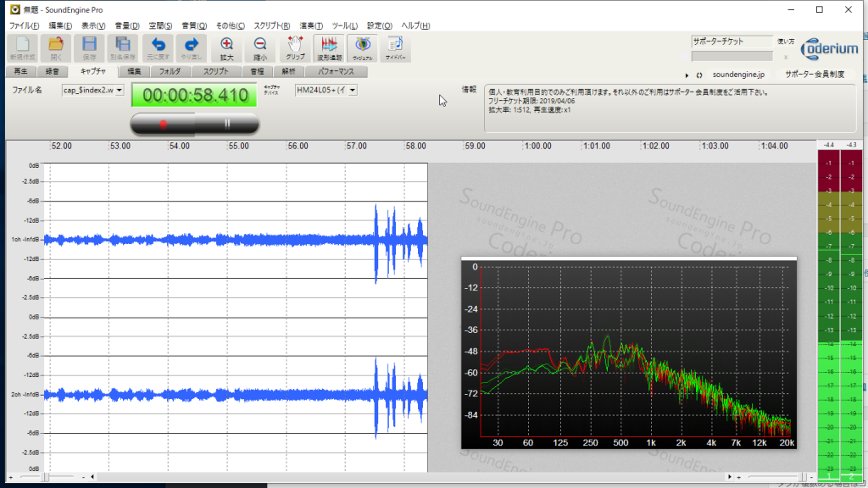Click the small black triangle beside soundengine.jp
This screenshot has width=868, height=488.
[687, 75]
